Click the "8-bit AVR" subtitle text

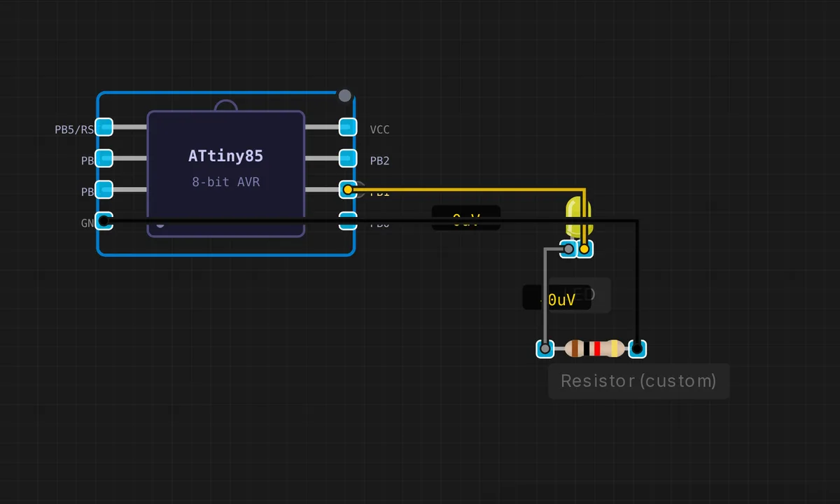click(225, 182)
